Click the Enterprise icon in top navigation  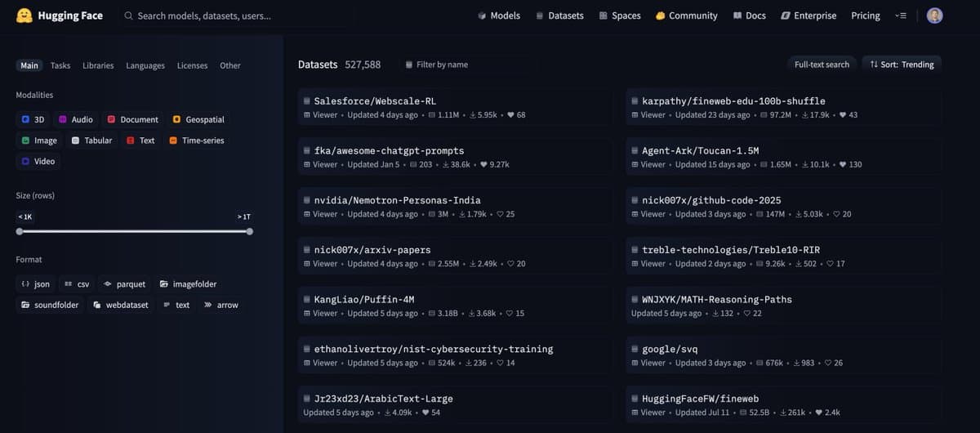coord(785,16)
